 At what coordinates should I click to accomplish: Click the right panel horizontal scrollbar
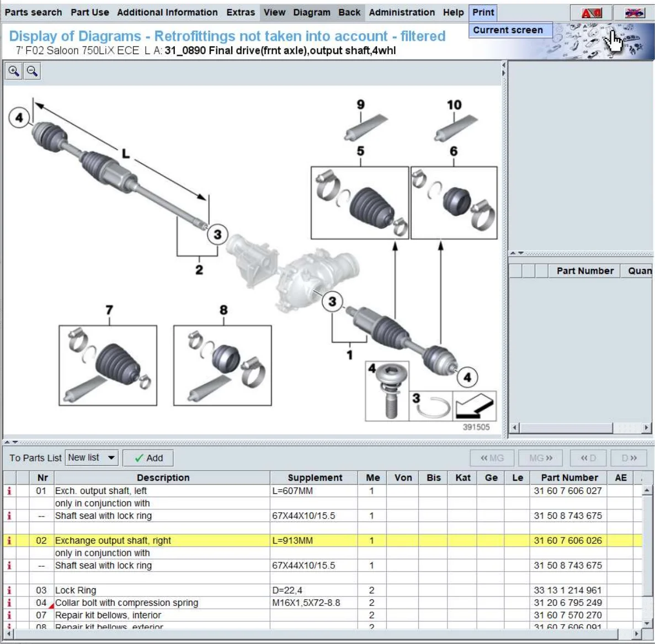(x=566, y=428)
